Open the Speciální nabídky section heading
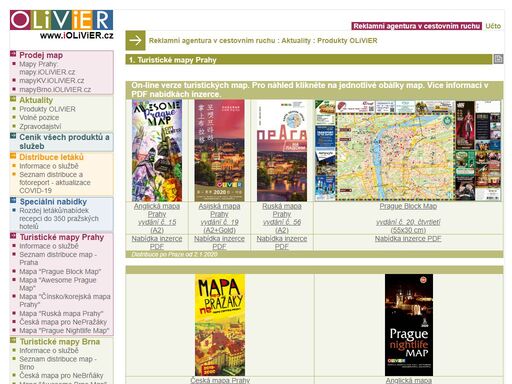Viewport: 512px width, 384px height. (53, 202)
